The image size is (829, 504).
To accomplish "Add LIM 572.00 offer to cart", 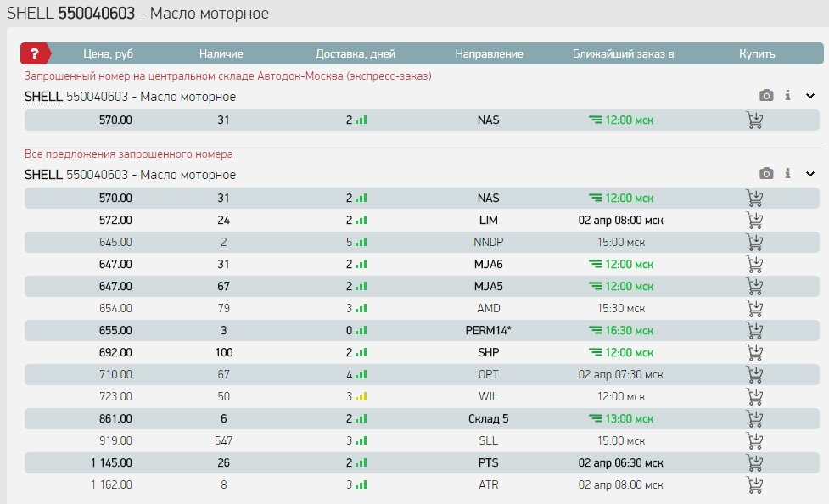I will click(x=754, y=220).
